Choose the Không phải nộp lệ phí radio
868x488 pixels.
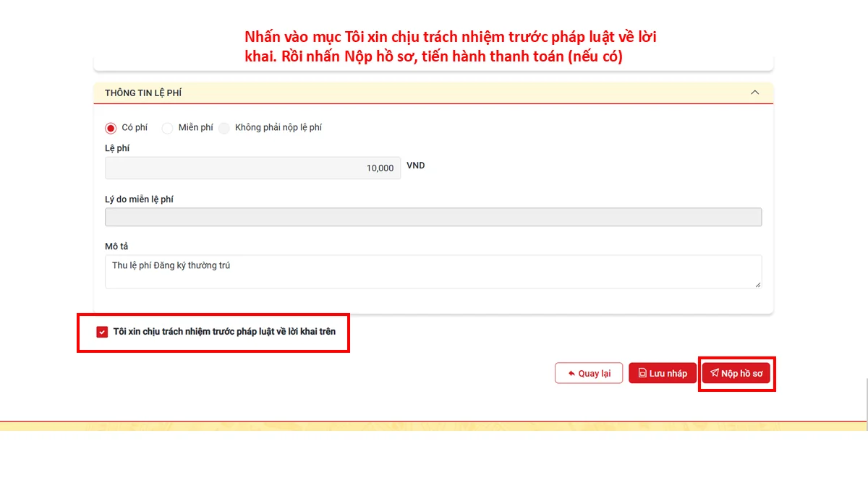point(224,128)
